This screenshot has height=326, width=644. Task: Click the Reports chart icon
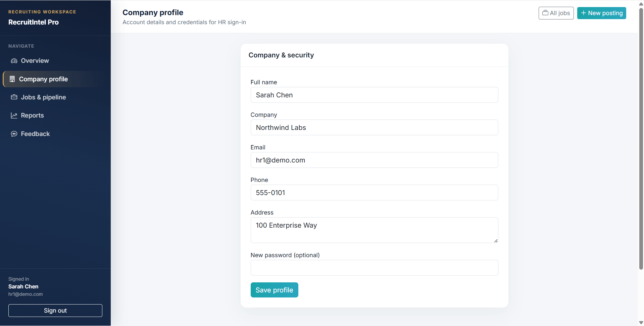click(x=14, y=115)
